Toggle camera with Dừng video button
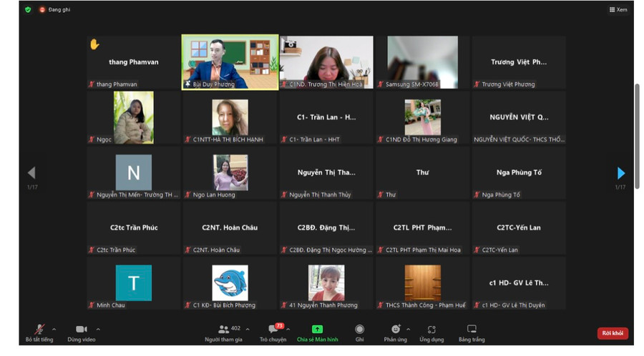 point(81,330)
